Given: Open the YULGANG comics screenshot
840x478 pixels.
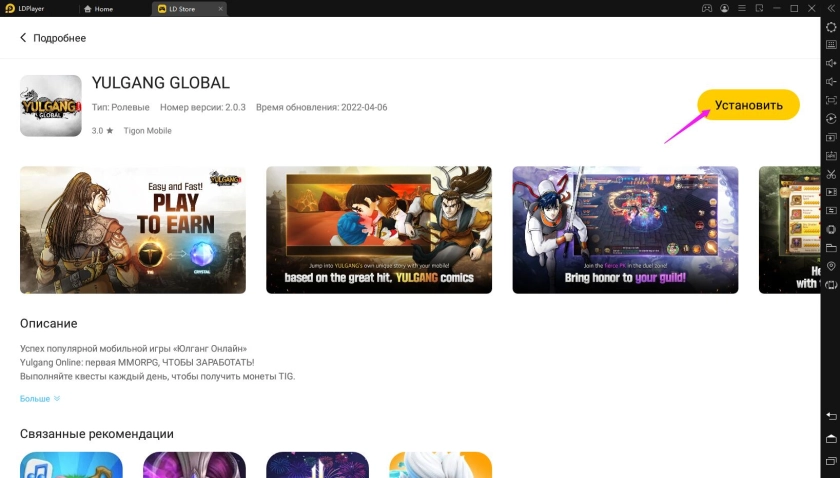Looking at the screenshot, I should [379, 230].
